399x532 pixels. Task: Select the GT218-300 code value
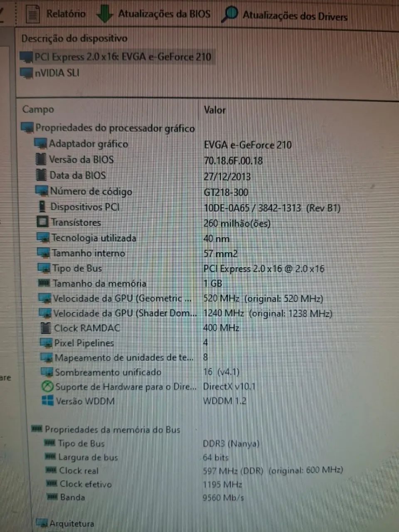tap(226, 192)
